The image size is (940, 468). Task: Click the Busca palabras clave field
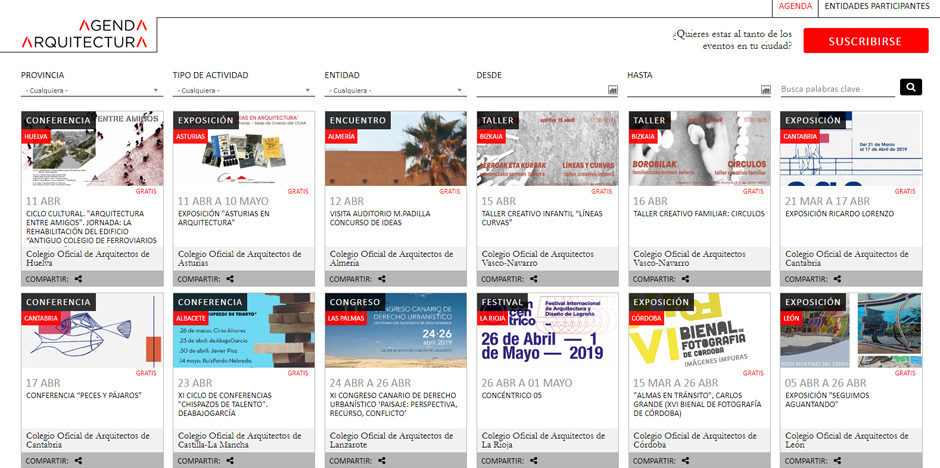837,89
